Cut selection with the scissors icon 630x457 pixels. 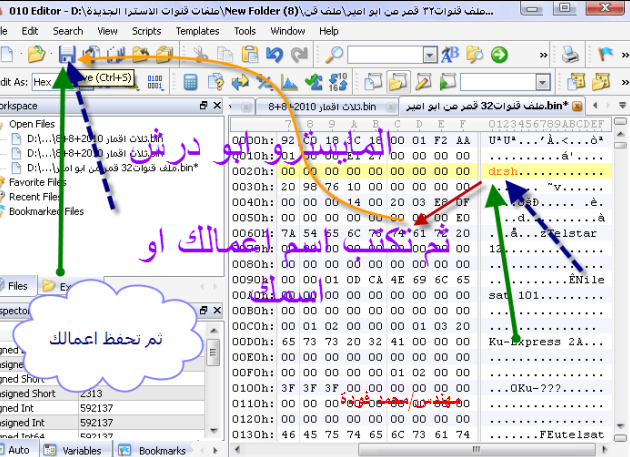coord(200,54)
